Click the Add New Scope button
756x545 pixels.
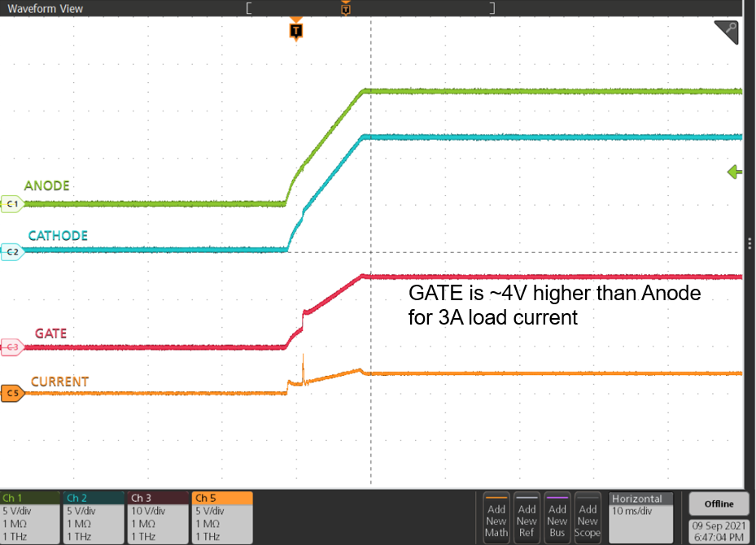pos(588,518)
